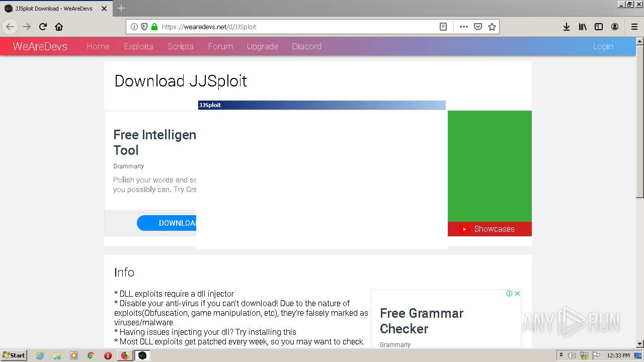The width and height of the screenshot is (644, 362).
Task: Click the blue DOWNLOAD ad button
Action: 167,223
